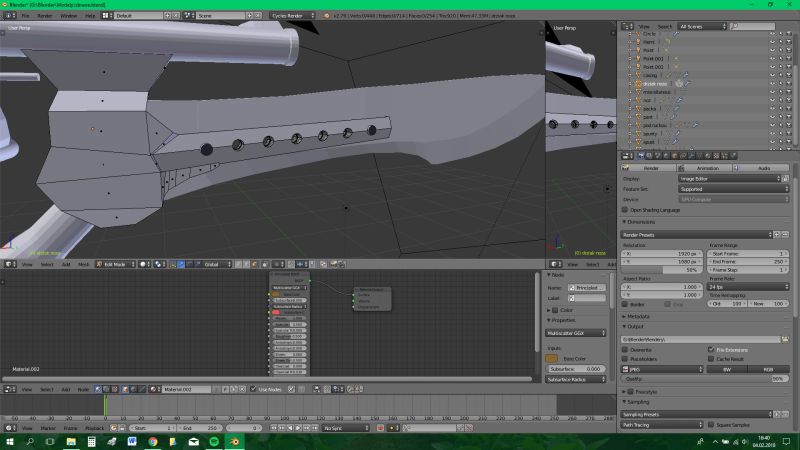Open the Help menu in top bar
This screenshot has height=450, width=800.
90,16
